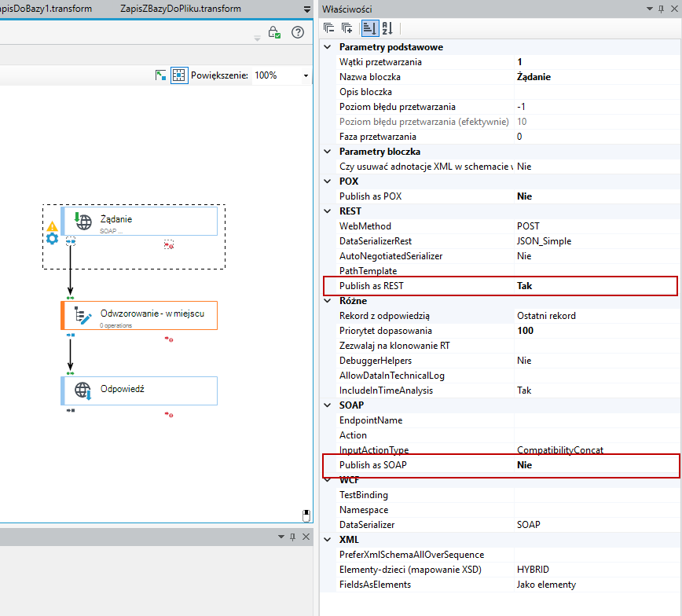Click the grid layout icon beside Powiększenie

coord(179,75)
